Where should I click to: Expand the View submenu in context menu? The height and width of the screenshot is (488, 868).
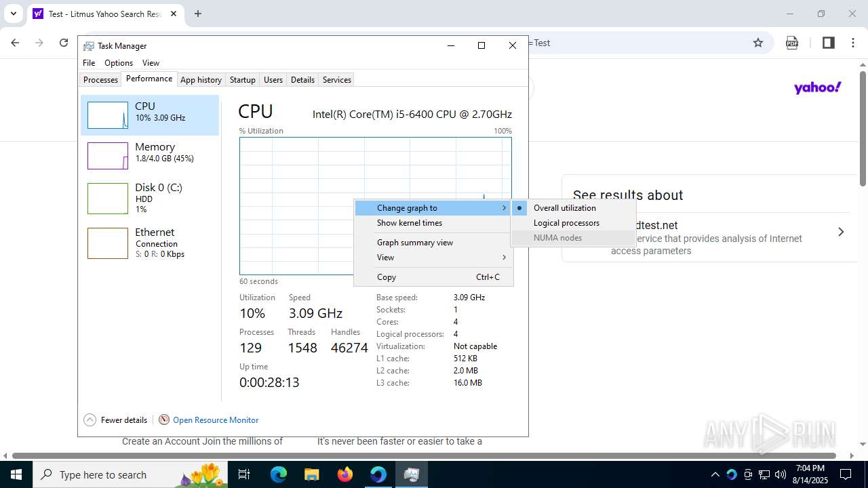433,258
